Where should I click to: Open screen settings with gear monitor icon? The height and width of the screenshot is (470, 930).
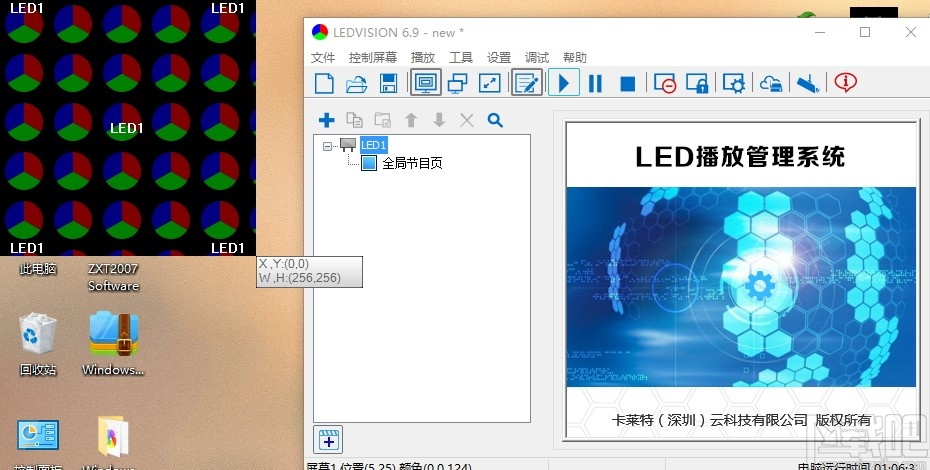click(x=734, y=83)
